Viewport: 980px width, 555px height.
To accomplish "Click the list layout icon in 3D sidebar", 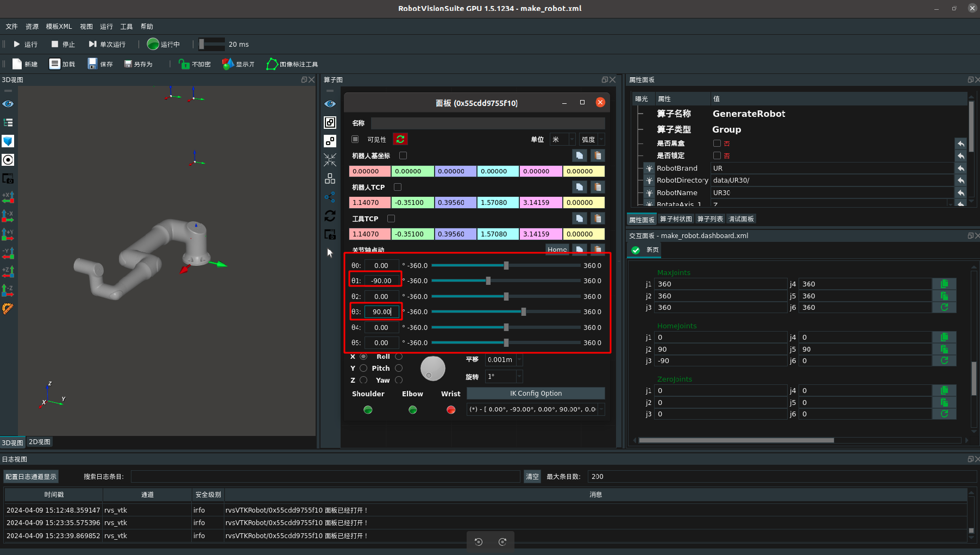I will (8, 122).
